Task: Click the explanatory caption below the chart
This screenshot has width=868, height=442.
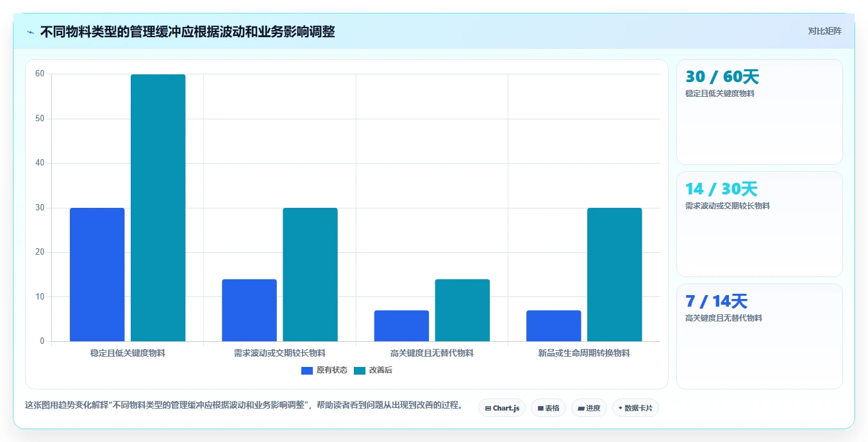Action: coord(244,405)
